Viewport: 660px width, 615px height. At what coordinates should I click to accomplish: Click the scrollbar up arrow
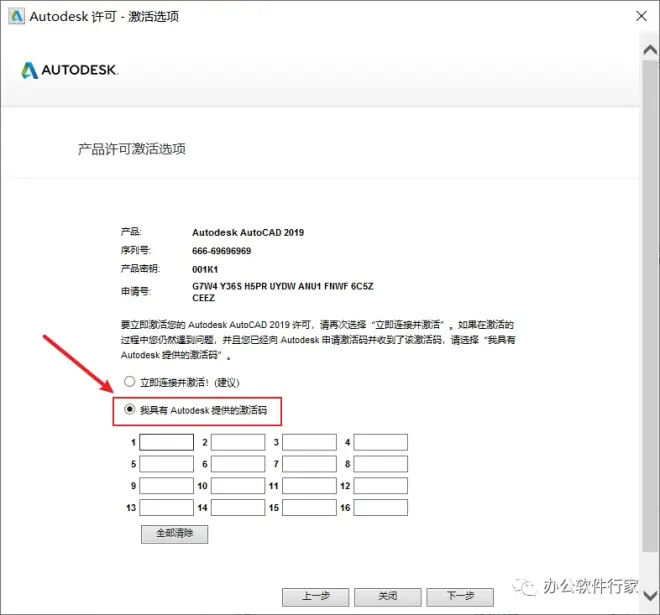(x=650, y=50)
